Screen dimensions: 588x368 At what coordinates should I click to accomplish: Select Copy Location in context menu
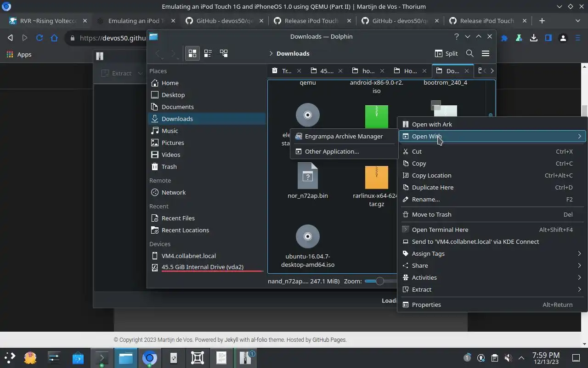click(492, 175)
